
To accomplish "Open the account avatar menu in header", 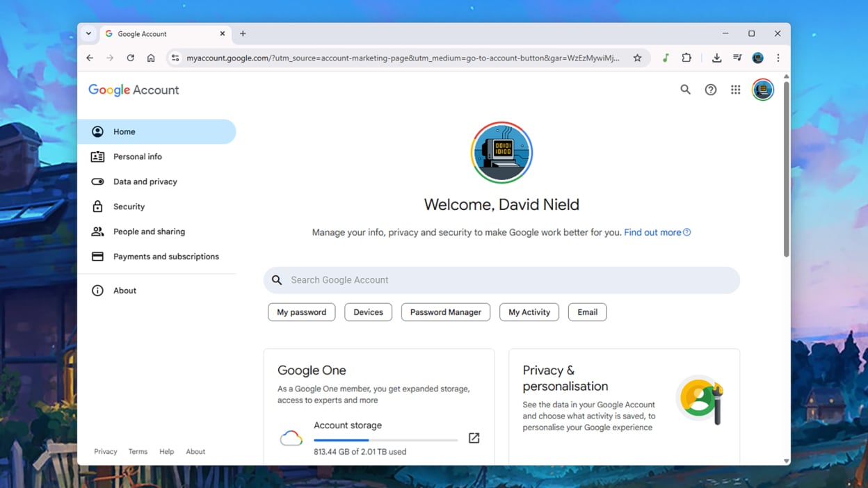I will pos(762,90).
